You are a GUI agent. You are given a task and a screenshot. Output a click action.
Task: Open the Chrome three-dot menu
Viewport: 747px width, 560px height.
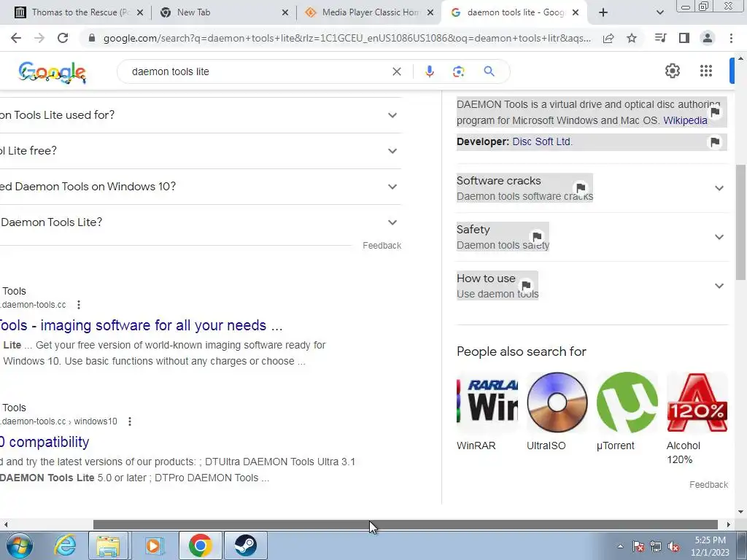click(731, 38)
